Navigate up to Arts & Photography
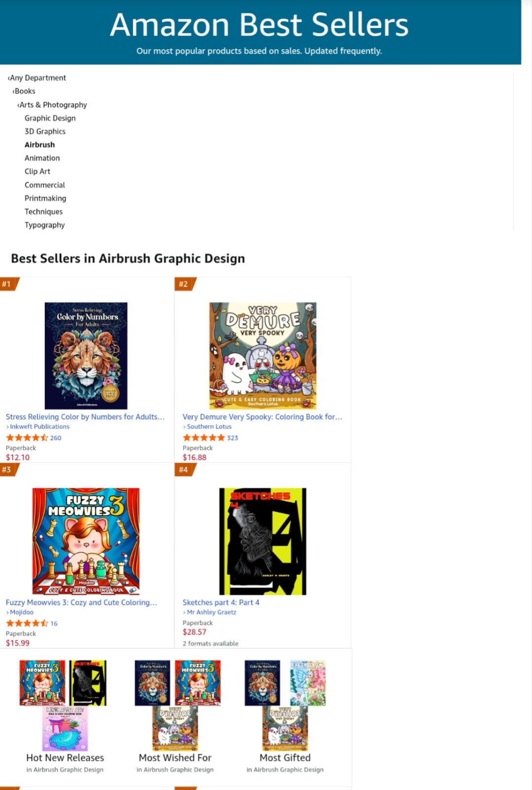 [x=52, y=105]
